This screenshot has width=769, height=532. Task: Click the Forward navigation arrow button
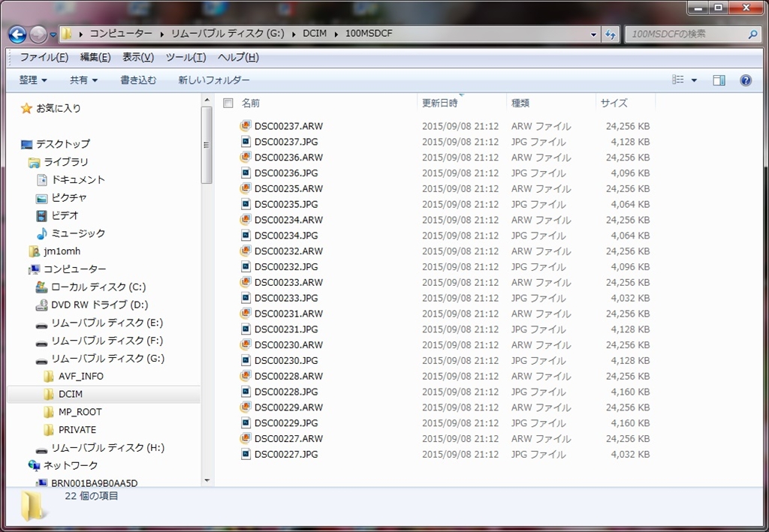(39, 35)
